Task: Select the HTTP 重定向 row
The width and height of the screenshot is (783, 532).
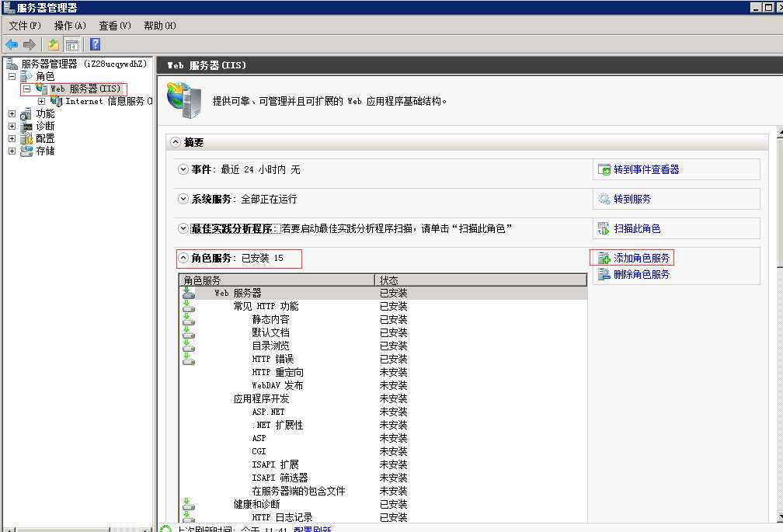Action: coord(382,372)
